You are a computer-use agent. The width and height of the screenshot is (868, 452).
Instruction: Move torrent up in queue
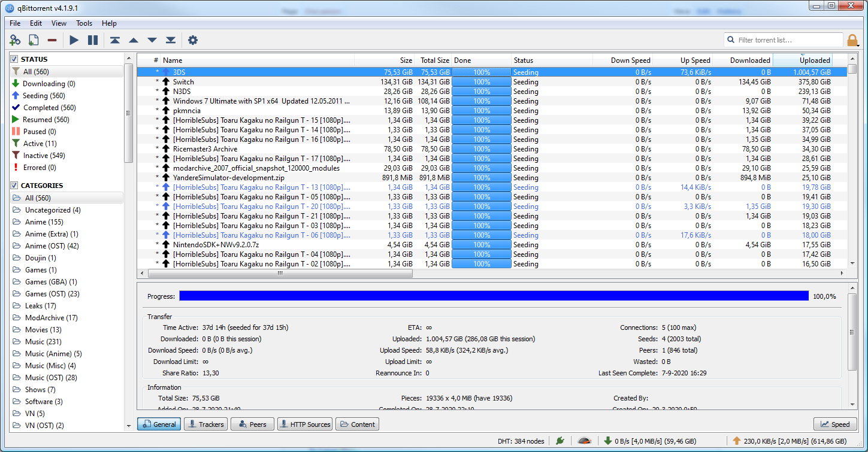134,40
